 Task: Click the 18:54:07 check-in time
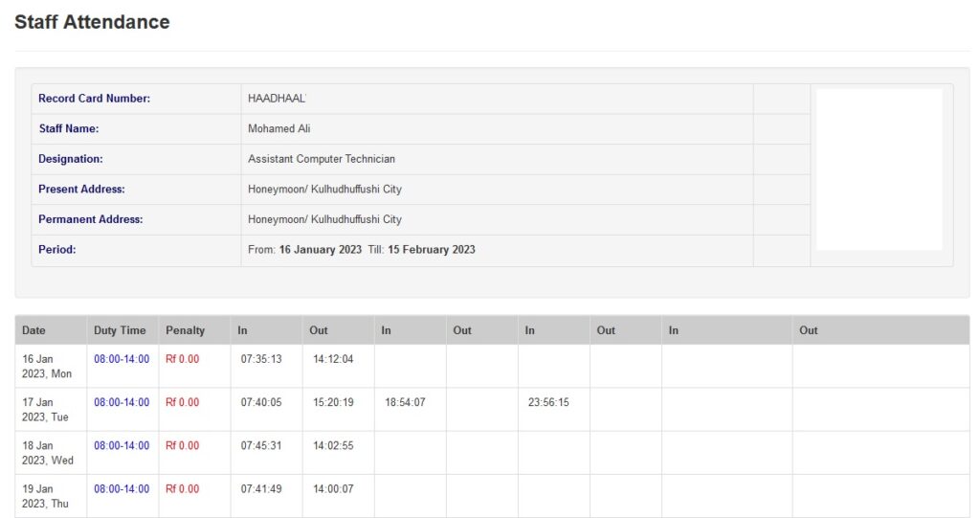405,402
